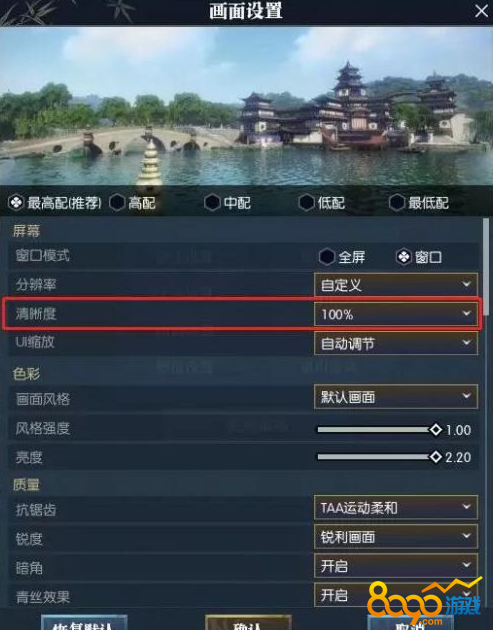Expand 锐度 dropdown showing 锐利画面
Screen dimensions: 493x630
(396, 536)
